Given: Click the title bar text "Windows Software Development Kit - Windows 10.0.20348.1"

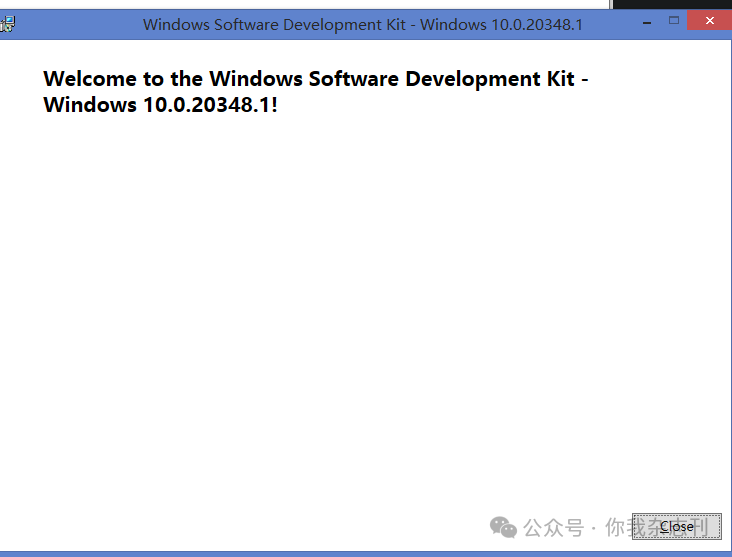Looking at the screenshot, I should coord(363,24).
